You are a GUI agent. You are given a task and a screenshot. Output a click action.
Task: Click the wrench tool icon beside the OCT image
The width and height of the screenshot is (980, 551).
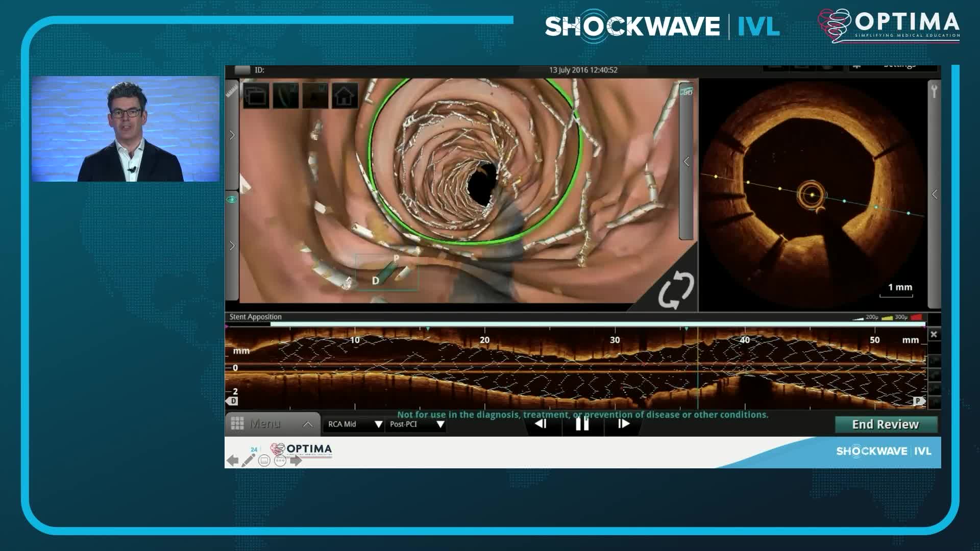934,92
